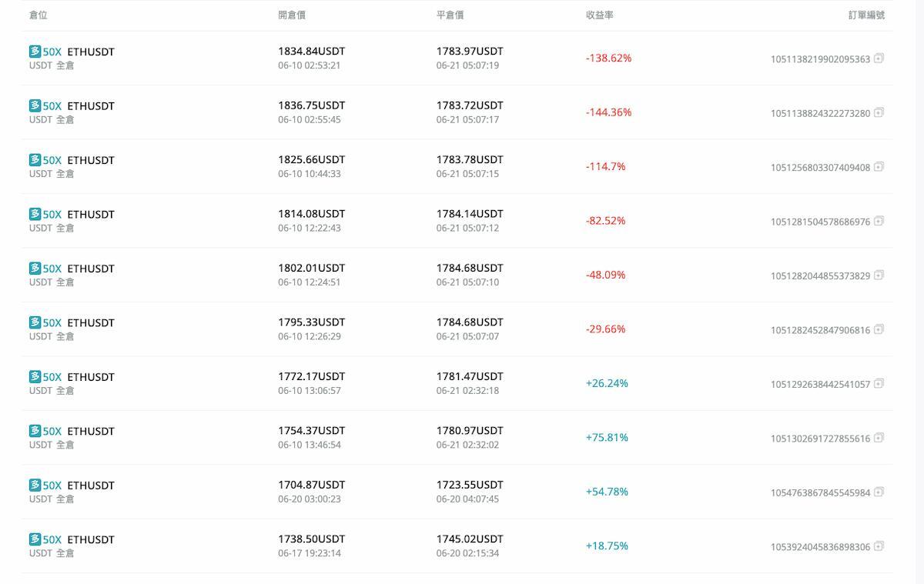This screenshot has width=924, height=584.
Task: Click the 倉位 column header
Action: tap(38, 15)
